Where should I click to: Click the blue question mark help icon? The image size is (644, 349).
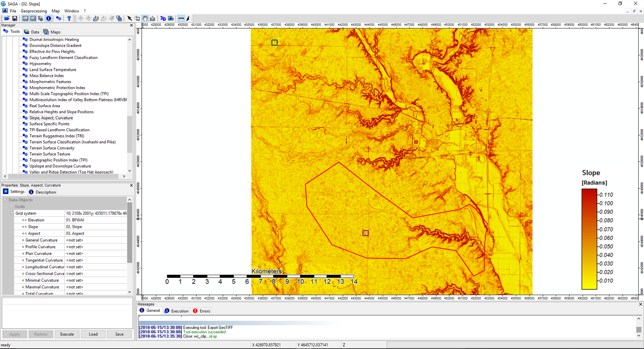click(x=69, y=18)
